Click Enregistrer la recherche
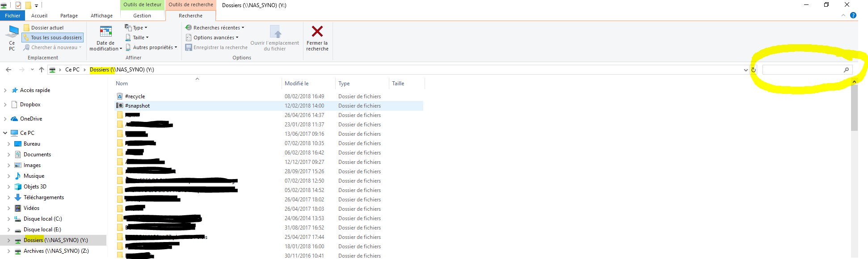Viewport: 868px width, 259px height. [x=216, y=47]
